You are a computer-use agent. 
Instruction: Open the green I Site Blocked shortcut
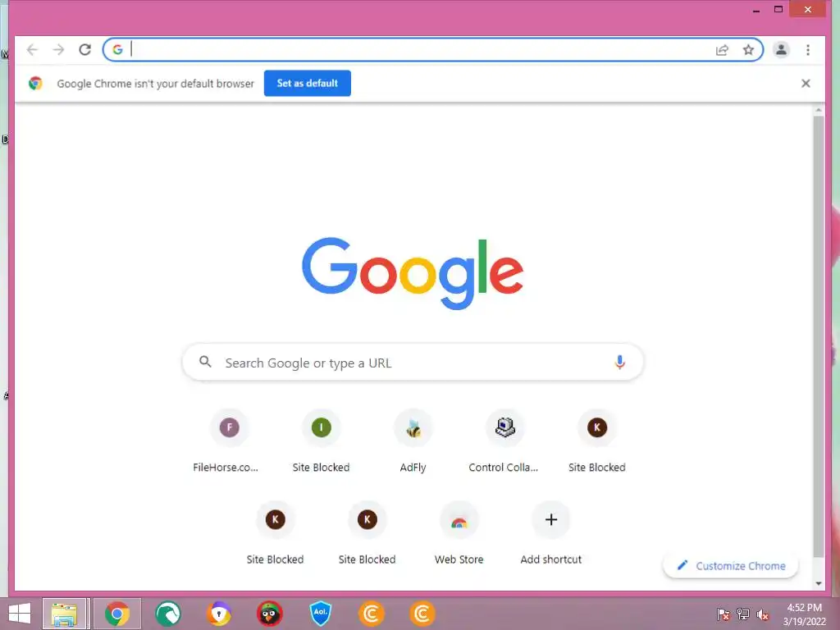click(321, 442)
